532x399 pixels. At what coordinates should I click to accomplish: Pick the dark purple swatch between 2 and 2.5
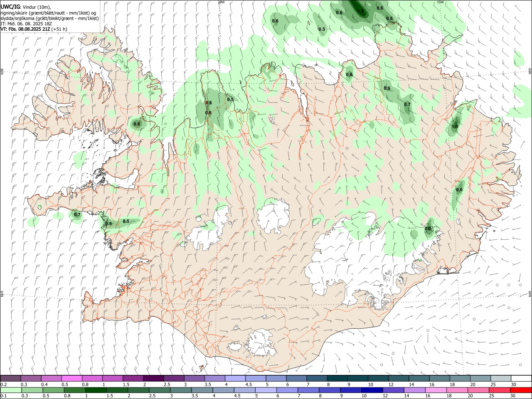pos(153,378)
